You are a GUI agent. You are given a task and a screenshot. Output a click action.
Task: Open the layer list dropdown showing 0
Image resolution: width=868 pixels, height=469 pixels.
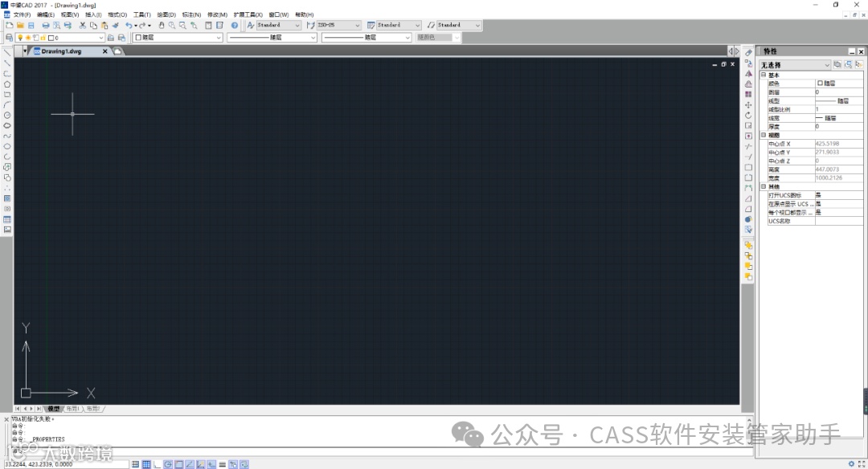59,38
